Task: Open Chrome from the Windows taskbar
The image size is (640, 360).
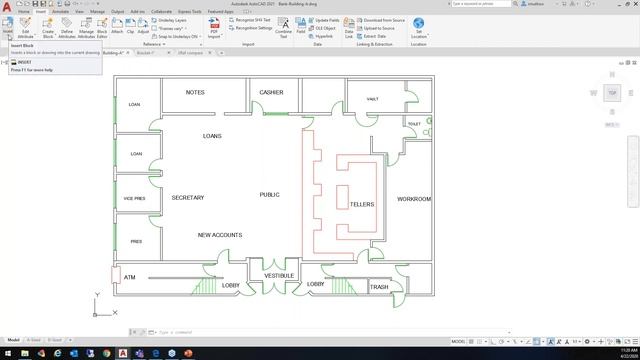Action: (107, 353)
